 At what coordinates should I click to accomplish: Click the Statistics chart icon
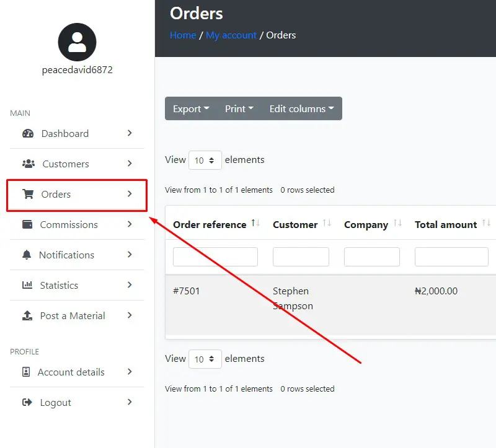pos(27,285)
